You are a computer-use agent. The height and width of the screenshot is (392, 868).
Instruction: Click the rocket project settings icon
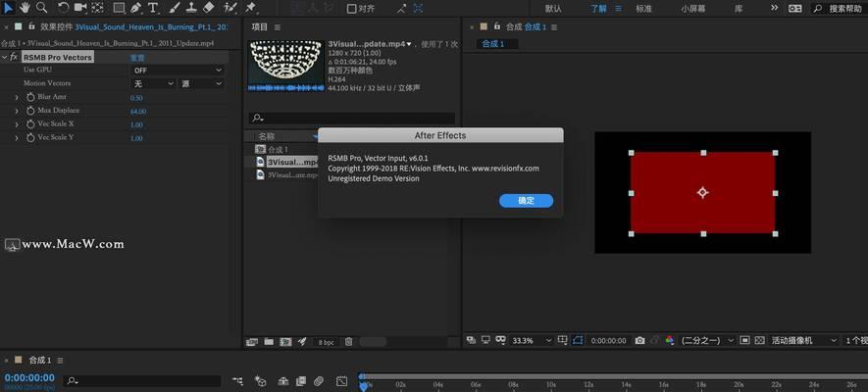tap(302, 342)
